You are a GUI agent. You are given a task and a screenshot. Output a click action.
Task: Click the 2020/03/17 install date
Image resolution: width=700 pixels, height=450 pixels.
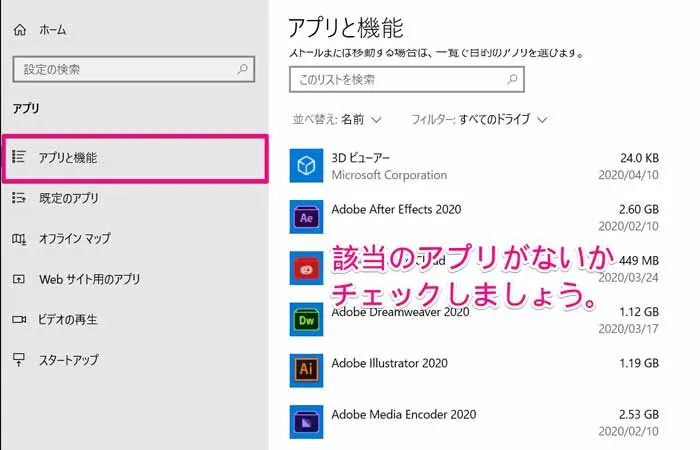(x=629, y=329)
